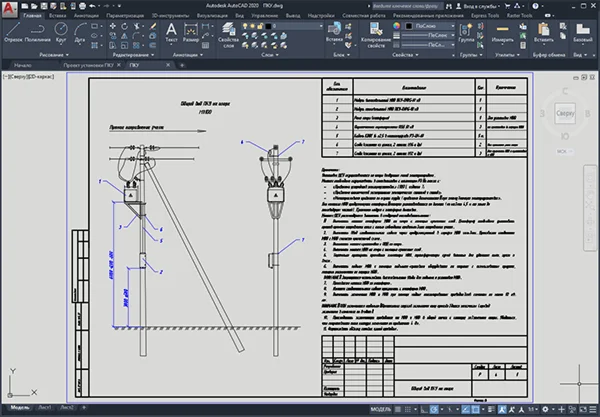Open the Express Tools ribbon tab
Viewport: 600px width, 417px height.
coord(485,16)
